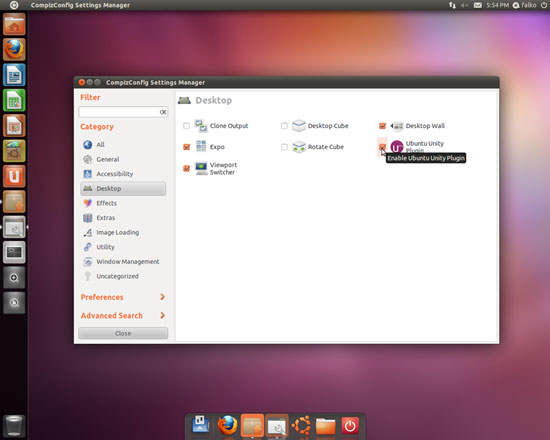Open Firefox from the bottom dock
This screenshot has width=550, height=440.
coord(227,425)
